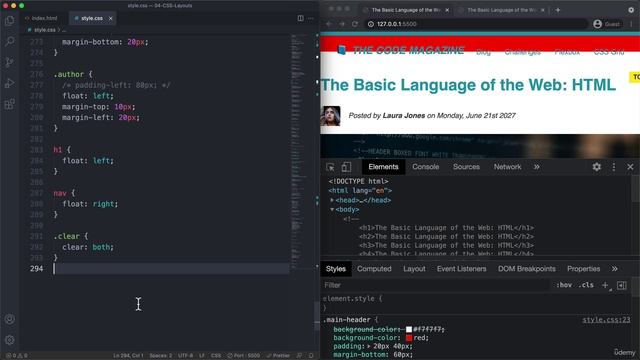Switch to the Elements panel
640x360 pixels.
click(x=383, y=167)
